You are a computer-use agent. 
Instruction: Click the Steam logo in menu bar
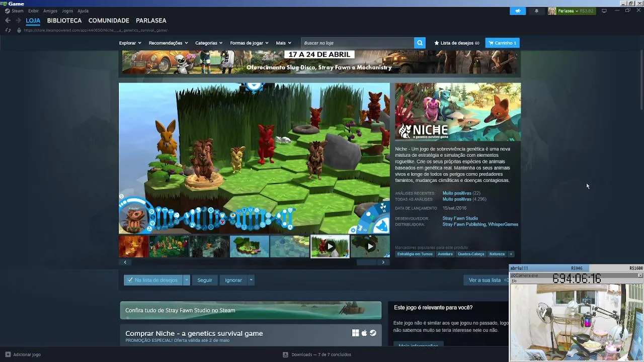point(7,11)
